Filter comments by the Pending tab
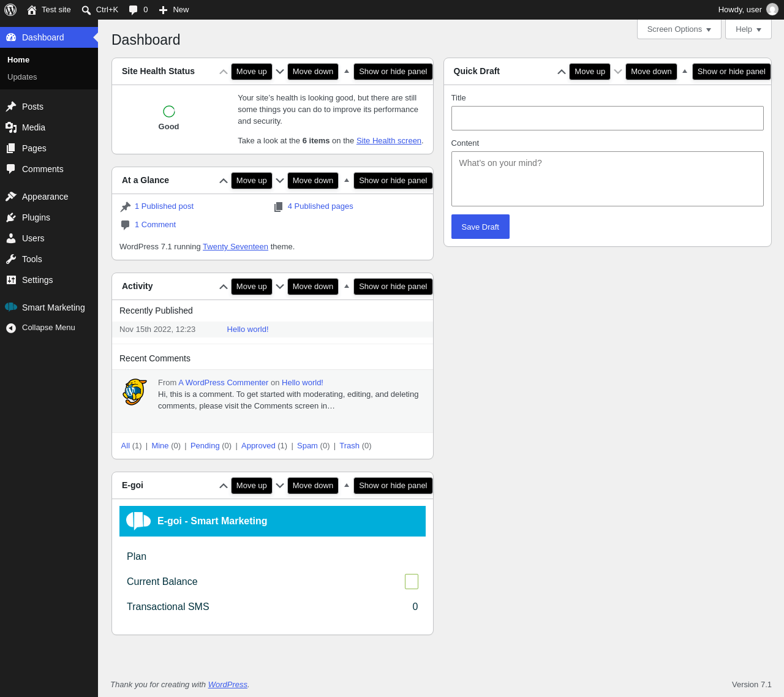The height and width of the screenshot is (697, 784). point(205,446)
